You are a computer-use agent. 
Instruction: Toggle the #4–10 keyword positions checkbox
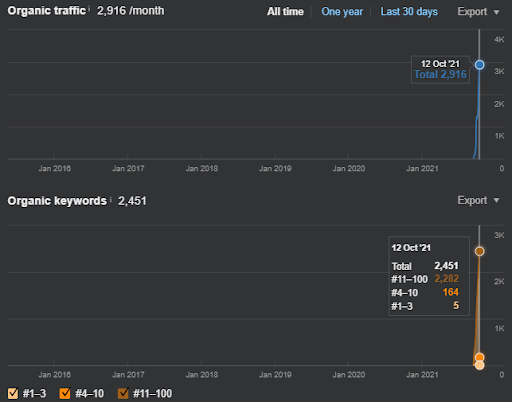click(x=65, y=393)
